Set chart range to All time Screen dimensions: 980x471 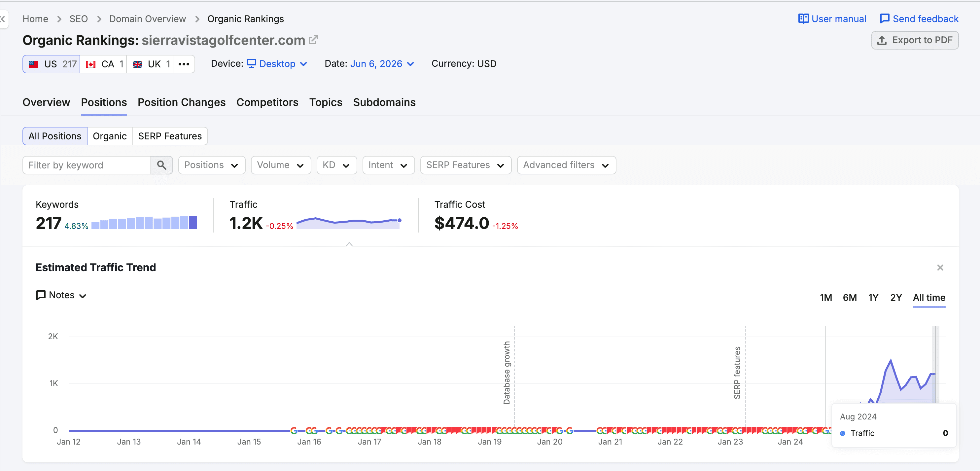[929, 298]
